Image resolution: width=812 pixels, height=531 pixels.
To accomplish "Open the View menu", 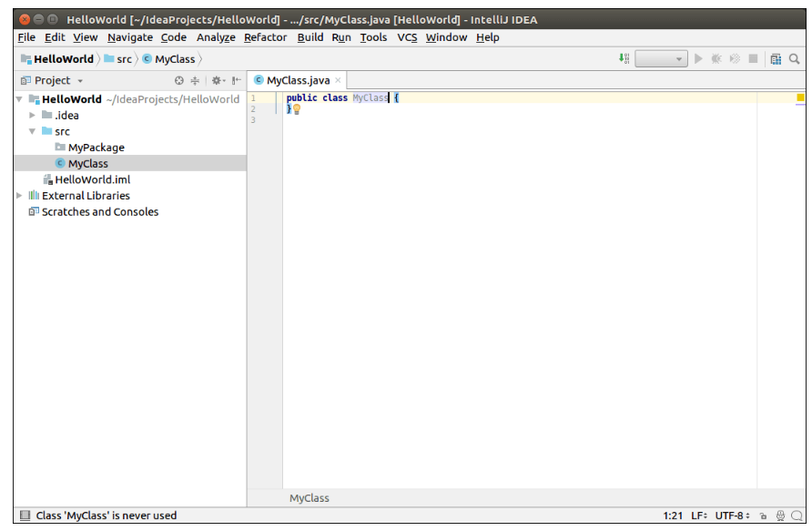I will [85, 37].
